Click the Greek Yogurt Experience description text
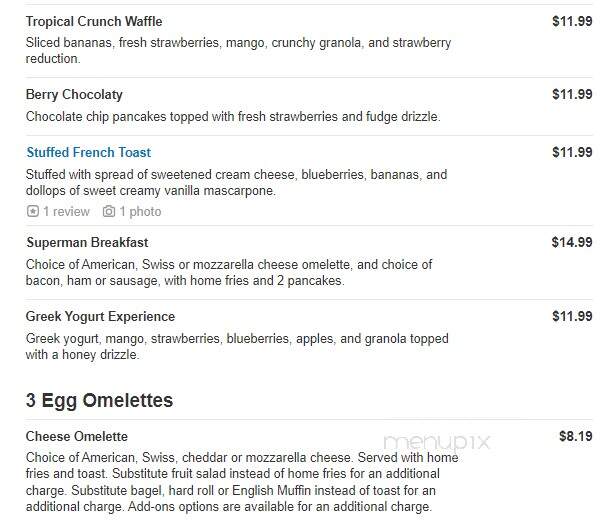Screen dimensions: 616x525 [237, 347]
